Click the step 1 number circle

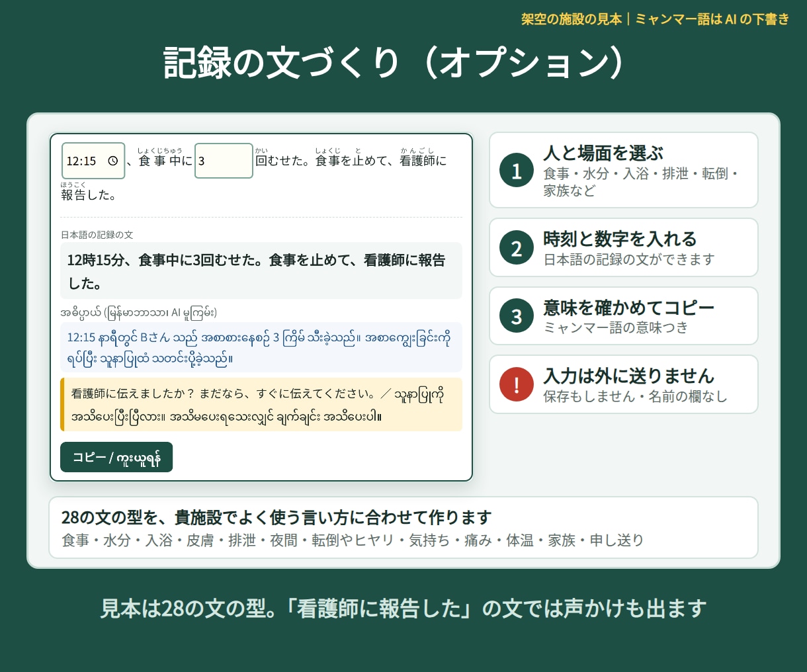[x=517, y=171]
